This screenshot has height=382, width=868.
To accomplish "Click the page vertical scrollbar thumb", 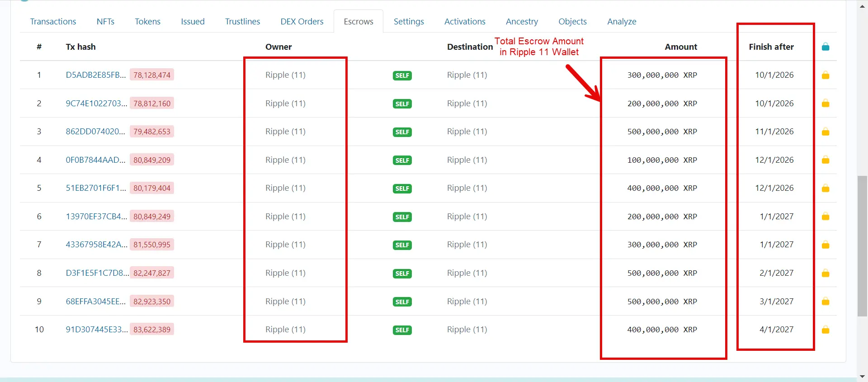I will 863,246.
